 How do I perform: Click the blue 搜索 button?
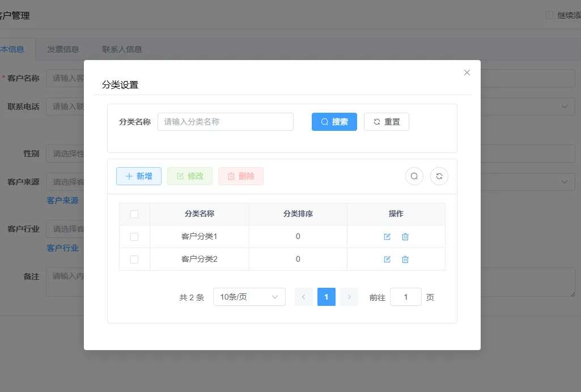(x=334, y=122)
